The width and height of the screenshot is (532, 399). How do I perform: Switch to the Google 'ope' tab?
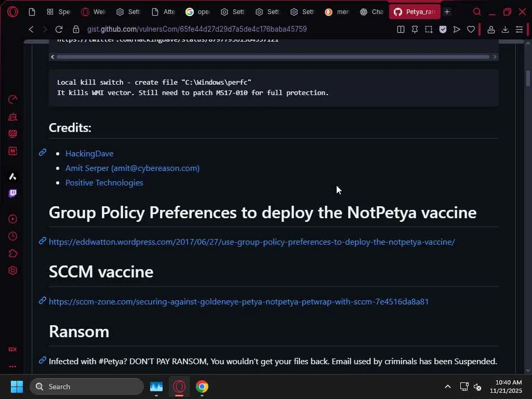point(198,12)
